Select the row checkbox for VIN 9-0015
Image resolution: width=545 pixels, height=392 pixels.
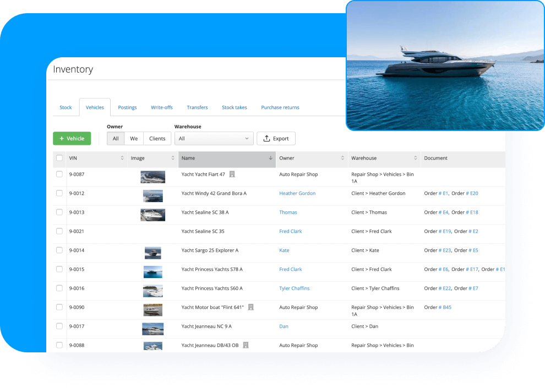(59, 269)
